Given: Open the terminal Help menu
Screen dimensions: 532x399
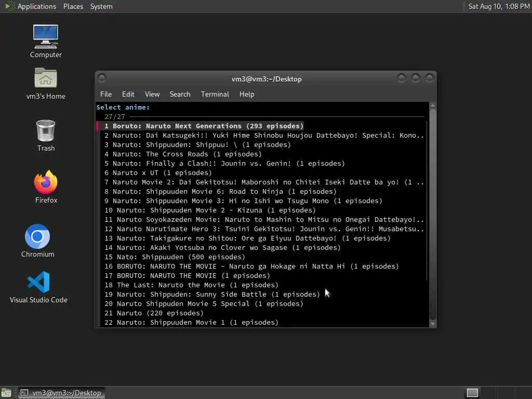Looking at the screenshot, I should [x=247, y=95].
